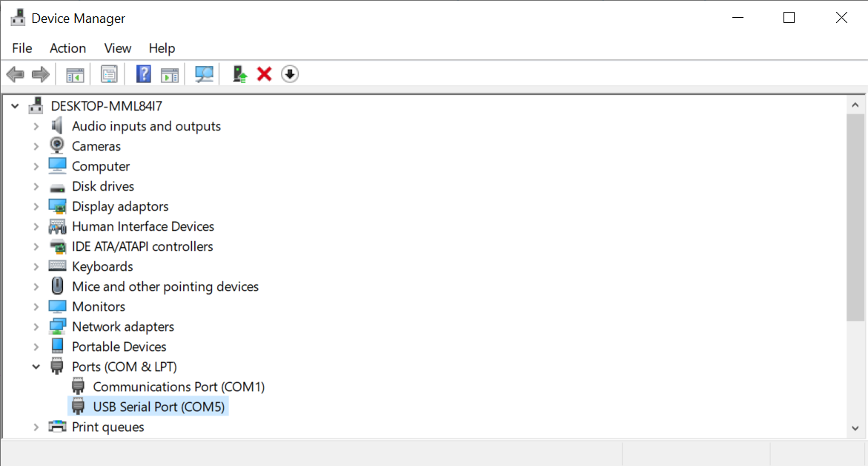Expand the Monitors node
The height and width of the screenshot is (466, 868).
tap(36, 307)
